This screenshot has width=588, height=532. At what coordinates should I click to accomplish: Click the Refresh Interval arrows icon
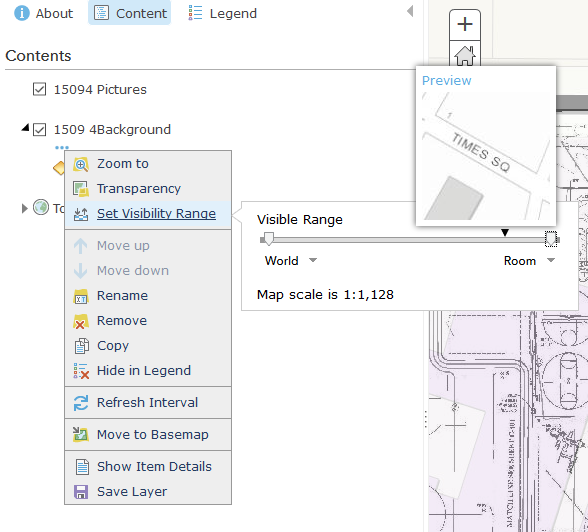click(x=81, y=403)
